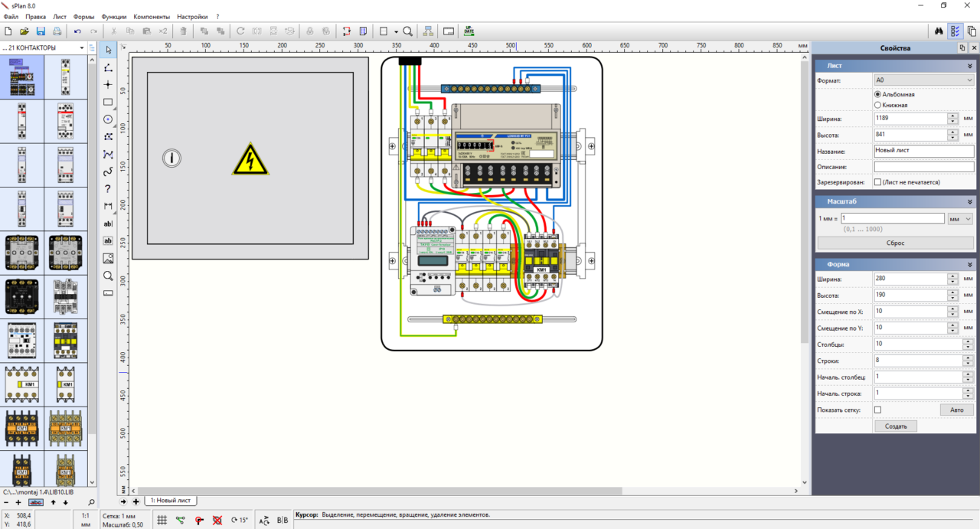Screen dimensions: 980x529
Task: Click the binoculars search icon
Action: (939, 31)
